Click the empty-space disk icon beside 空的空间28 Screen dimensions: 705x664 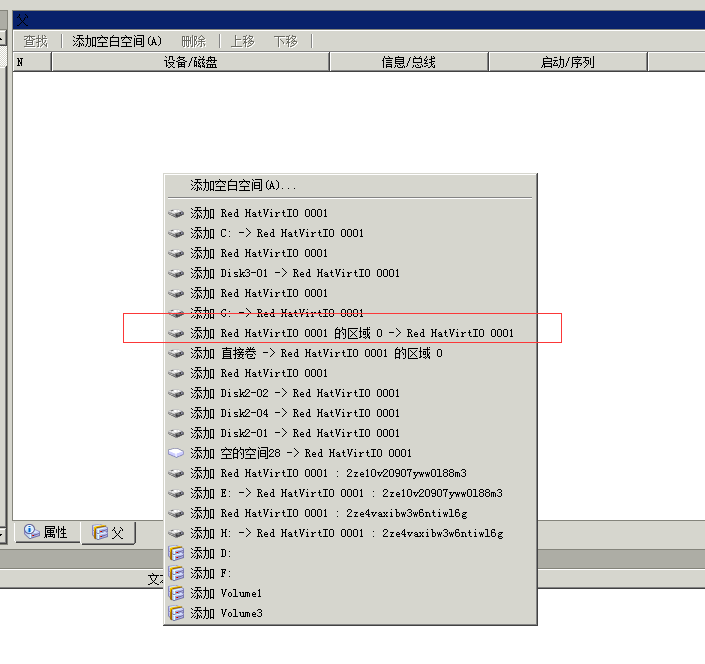177,453
